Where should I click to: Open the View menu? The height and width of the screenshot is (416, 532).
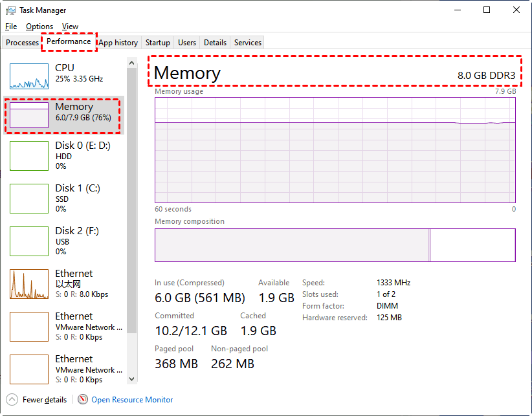(x=70, y=27)
